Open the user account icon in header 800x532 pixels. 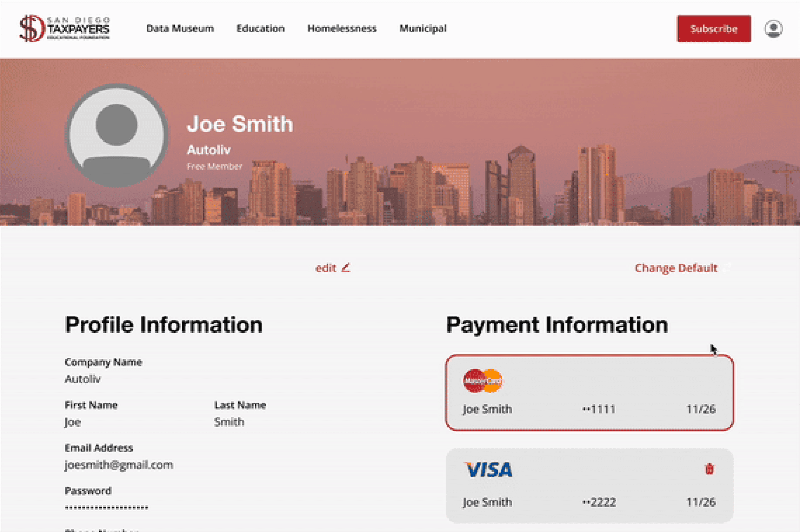click(773, 28)
